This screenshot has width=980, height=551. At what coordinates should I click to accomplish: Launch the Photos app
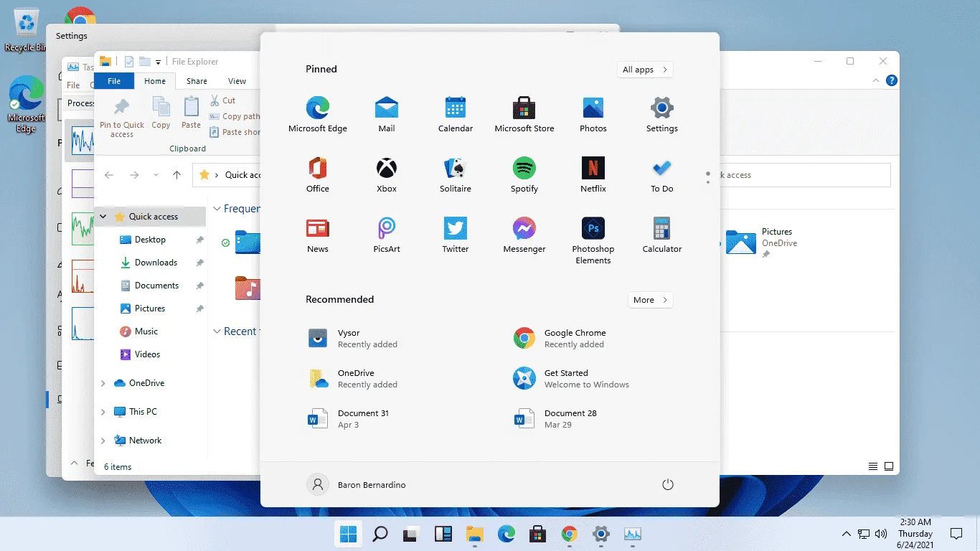point(593,115)
